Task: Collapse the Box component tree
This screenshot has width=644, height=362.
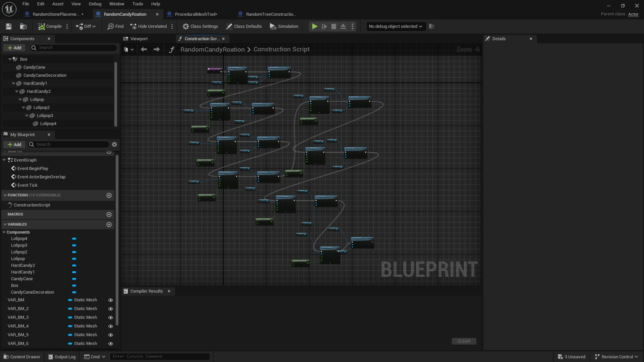Action: pyautogui.click(x=10, y=59)
